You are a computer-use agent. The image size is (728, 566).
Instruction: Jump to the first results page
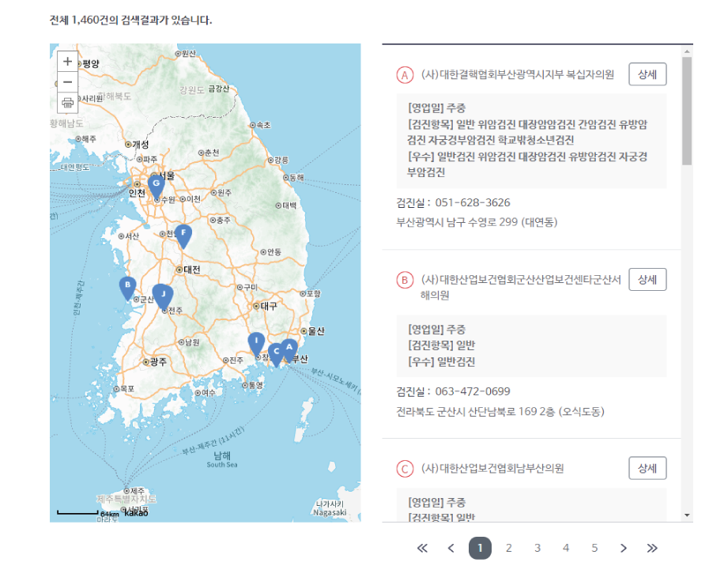click(422, 547)
